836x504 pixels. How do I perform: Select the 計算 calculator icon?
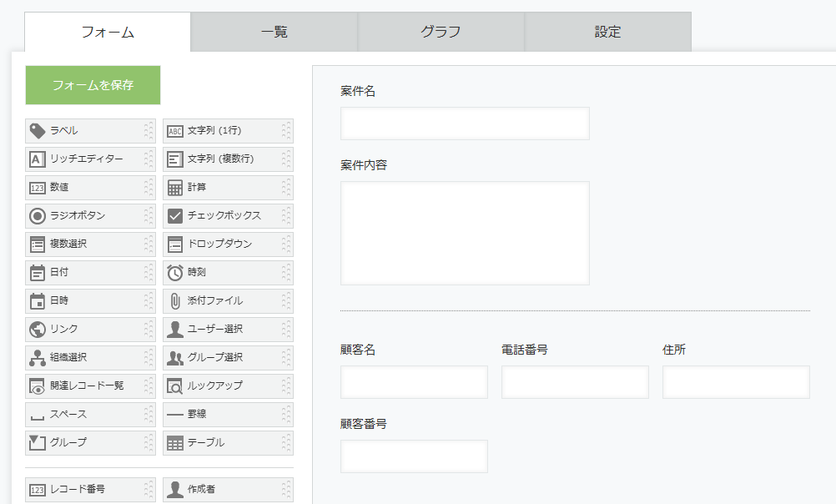coord(175,188)
